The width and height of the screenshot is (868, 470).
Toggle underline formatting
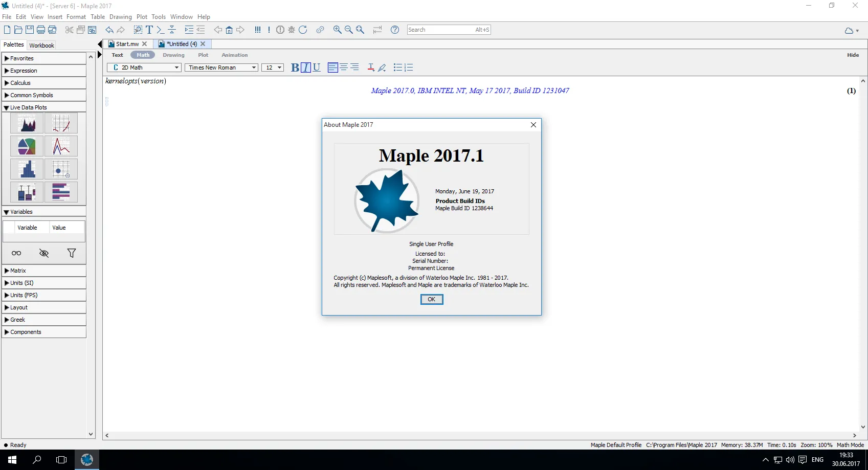click(317, 68)
